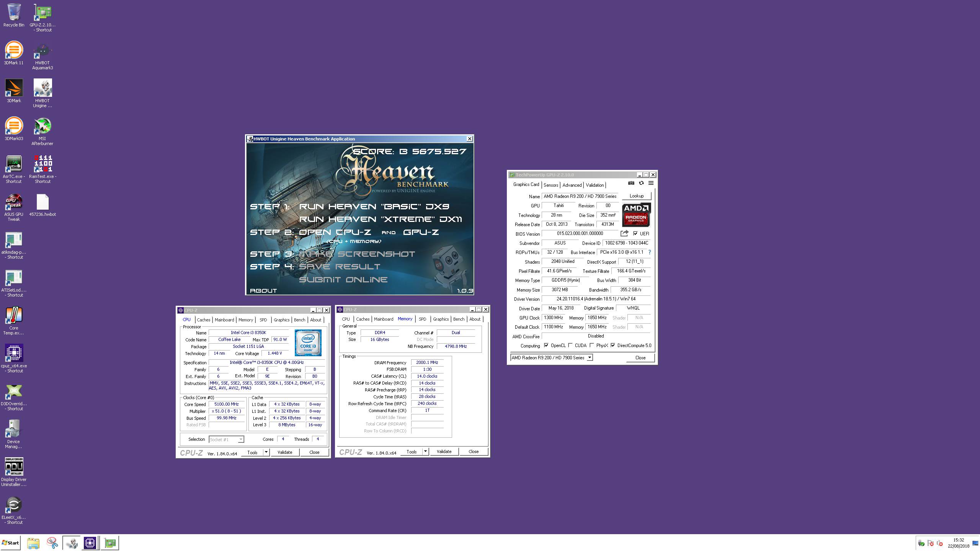Open GPU selection dropdown in GPU-Z

(590, 358)
